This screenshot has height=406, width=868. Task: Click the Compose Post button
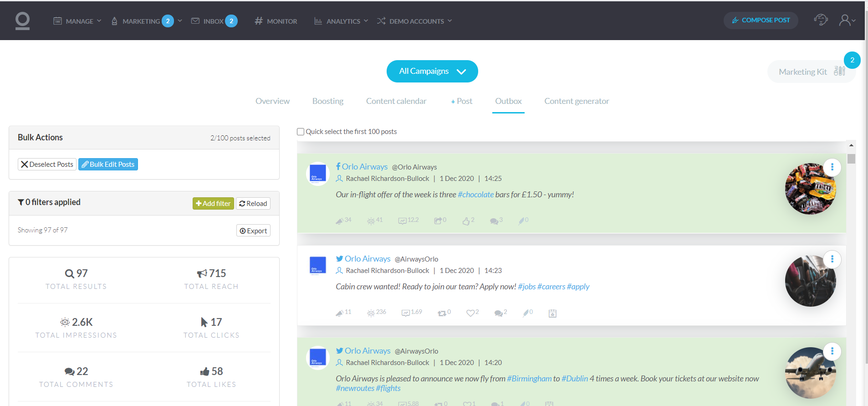coord(761,21)
